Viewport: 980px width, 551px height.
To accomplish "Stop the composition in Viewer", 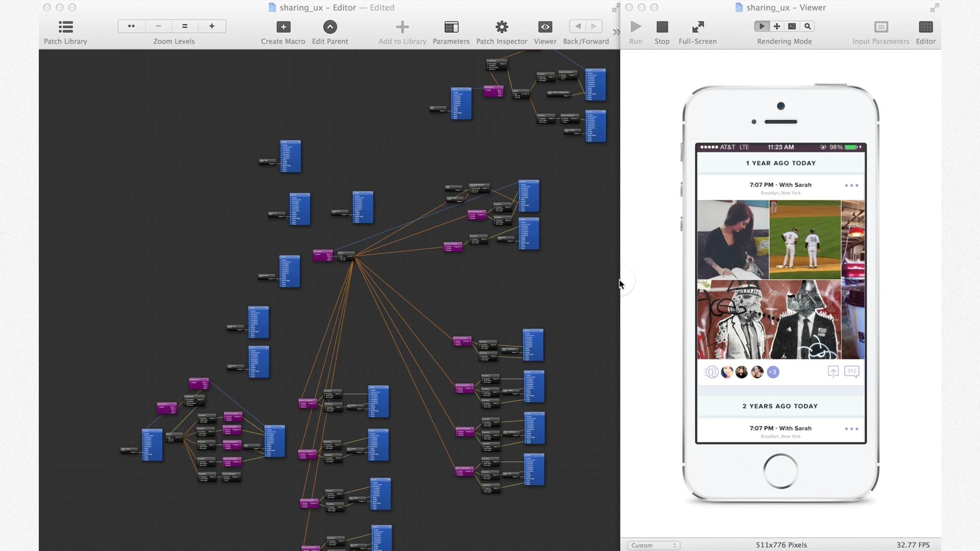I will click(x=661, y=27).
